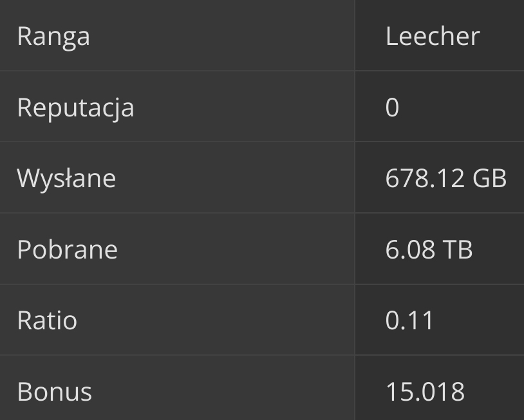The height and width of the screenshot is (420, 524).
Task: Click the divider line between Pobrane and Ratio
Action: click(177, 284)
